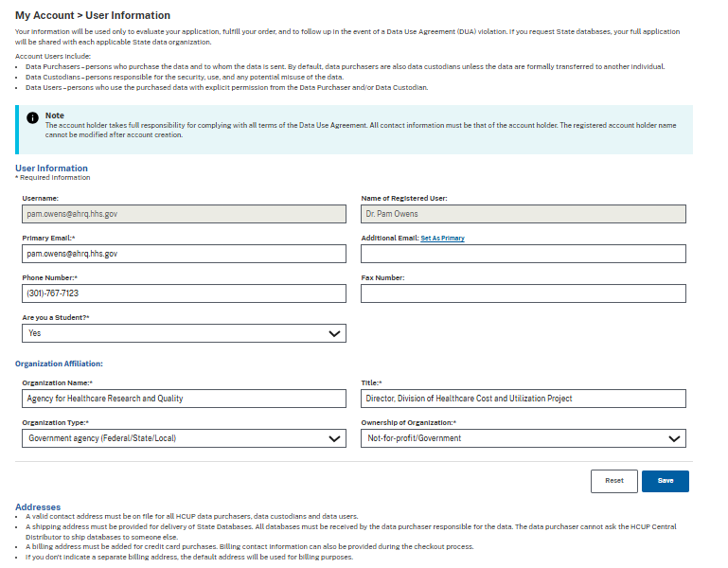Click the Addresses section heading
Screen dimensions: 728x568
pyautogui.click(x=38, y=507)
